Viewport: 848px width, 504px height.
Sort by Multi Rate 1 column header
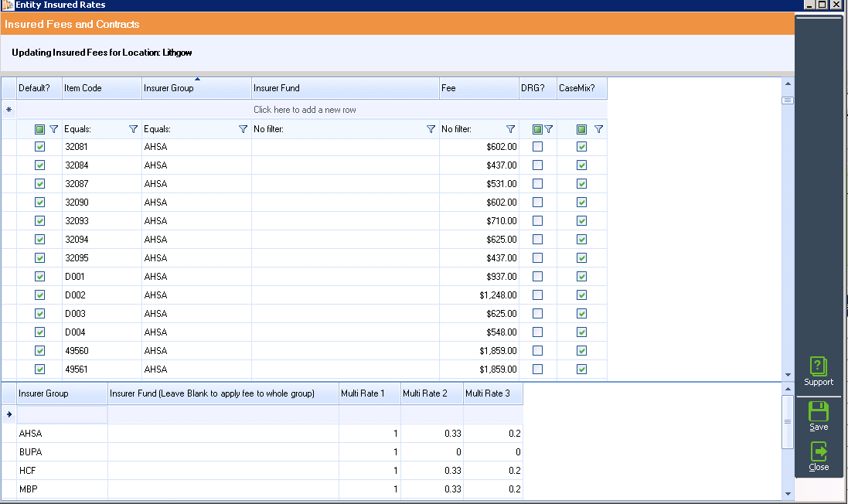point(370,393)
